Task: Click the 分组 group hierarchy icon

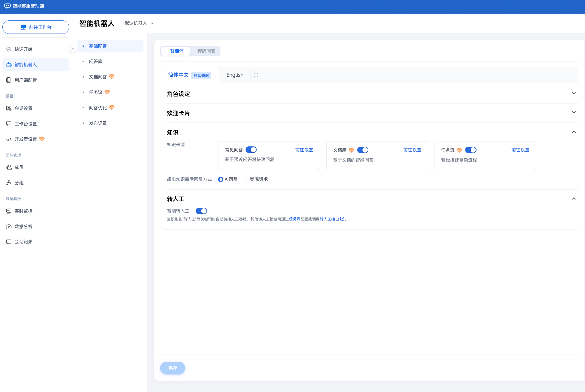Action: pos(9,183)
